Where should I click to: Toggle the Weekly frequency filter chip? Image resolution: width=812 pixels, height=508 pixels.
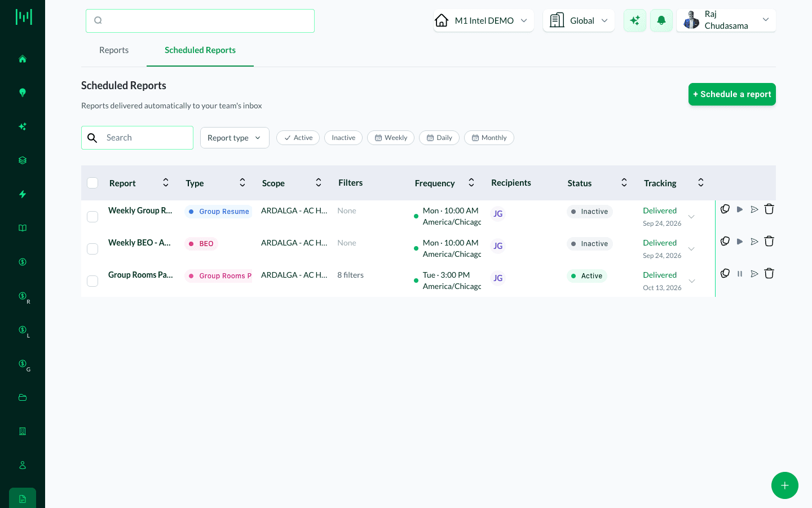click(391, 138)
